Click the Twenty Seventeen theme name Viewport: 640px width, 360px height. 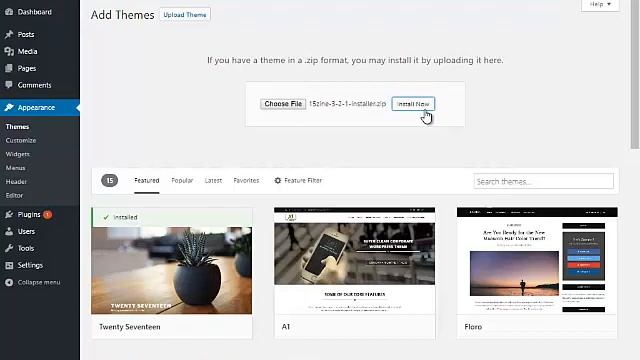(x=130, y=327)
